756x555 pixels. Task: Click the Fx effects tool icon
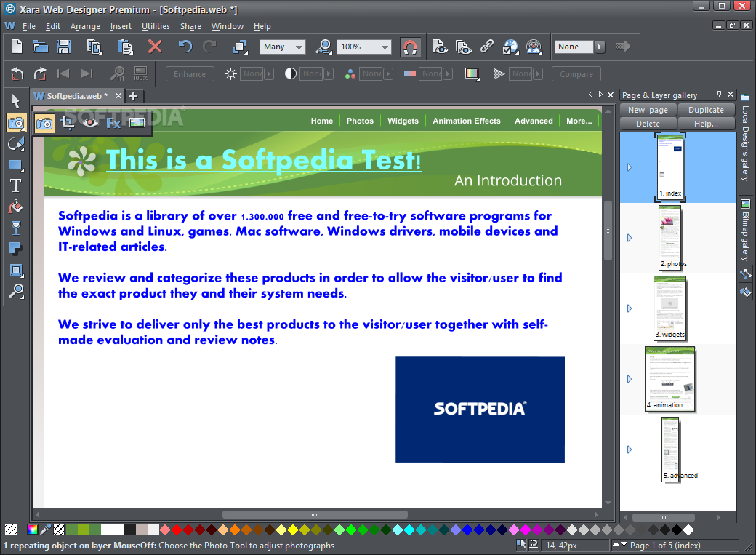(x=113, y=123)
